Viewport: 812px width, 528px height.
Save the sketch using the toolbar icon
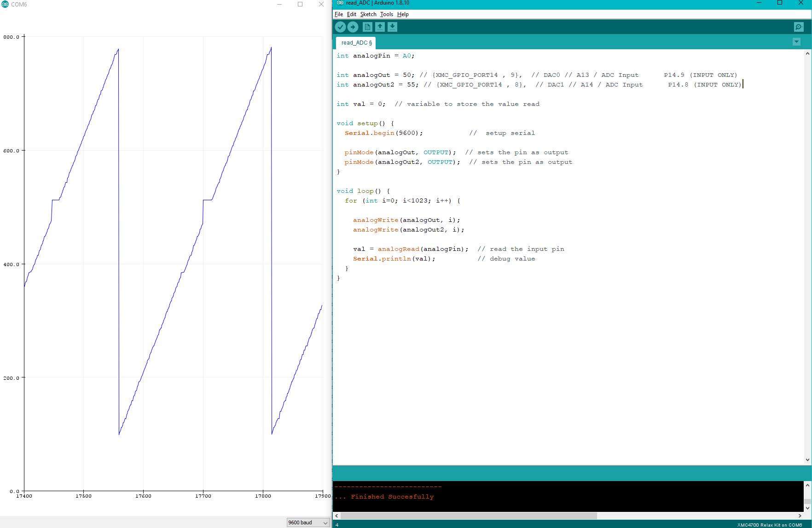(392, 27)
